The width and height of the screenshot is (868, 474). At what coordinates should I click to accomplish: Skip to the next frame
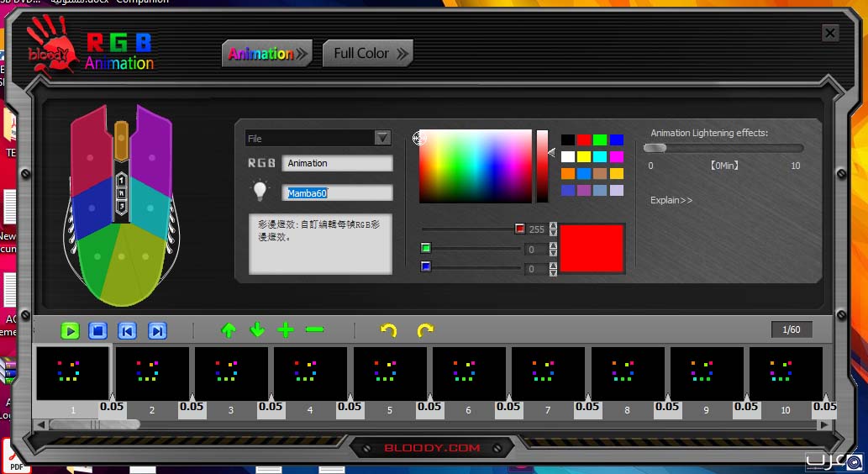click(157, 331)
